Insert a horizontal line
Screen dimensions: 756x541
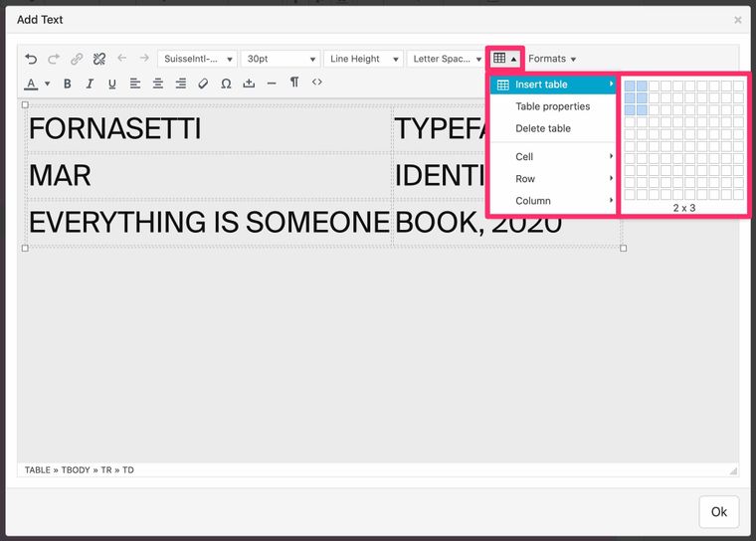pos(271,84)
